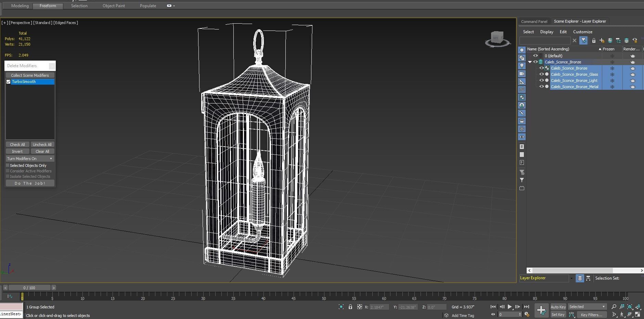Open the Modeling ribbon tab

coord(20,6)
